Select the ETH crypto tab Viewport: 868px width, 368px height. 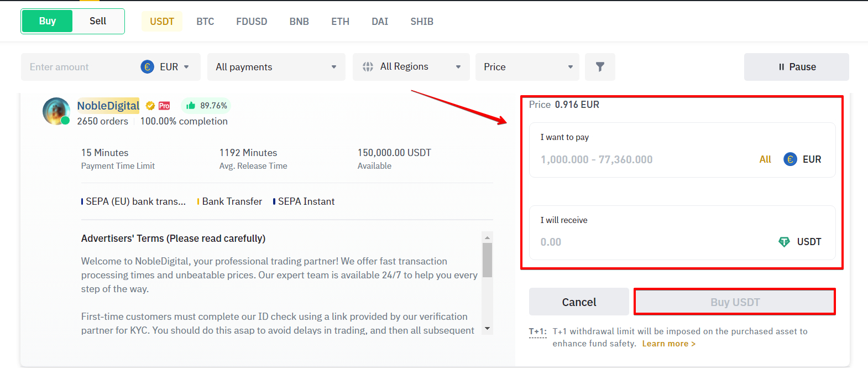point(340,22)
